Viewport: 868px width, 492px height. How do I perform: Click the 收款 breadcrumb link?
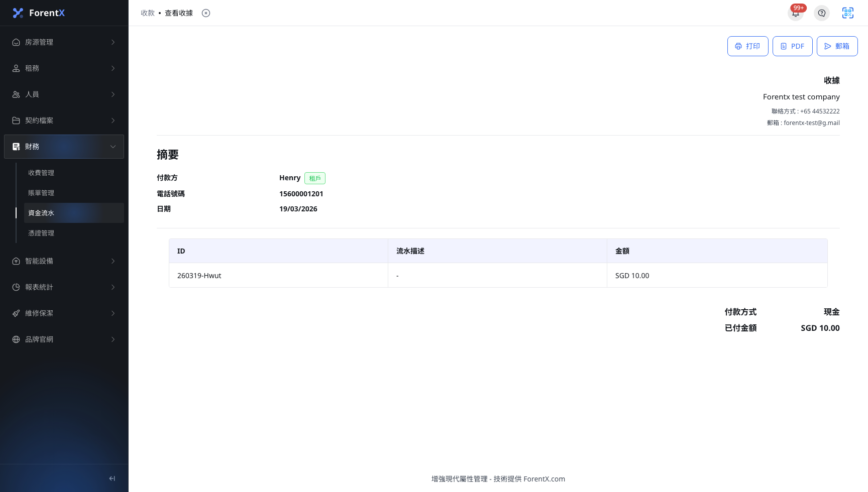tap(148, 13)
